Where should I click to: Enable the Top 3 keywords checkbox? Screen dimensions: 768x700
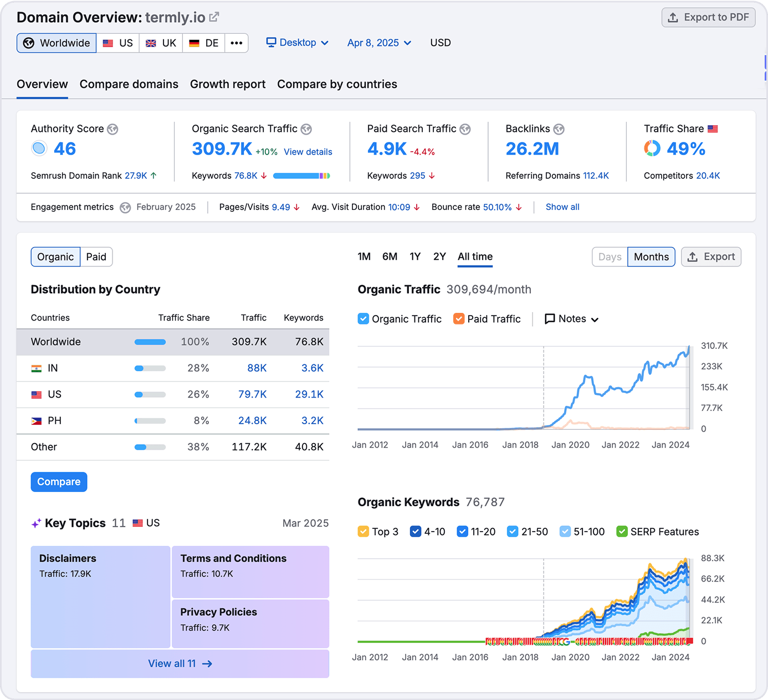[363, 531]
